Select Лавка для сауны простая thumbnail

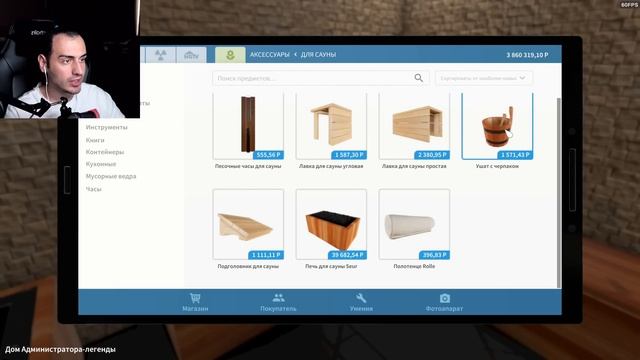[x=414, y=126]
